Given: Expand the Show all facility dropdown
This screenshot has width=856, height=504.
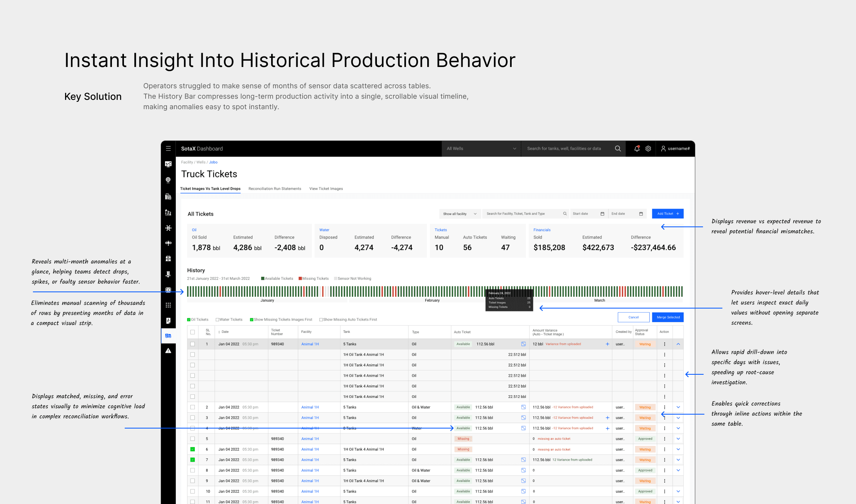Looking at the screenshot, I should [460, 214].
